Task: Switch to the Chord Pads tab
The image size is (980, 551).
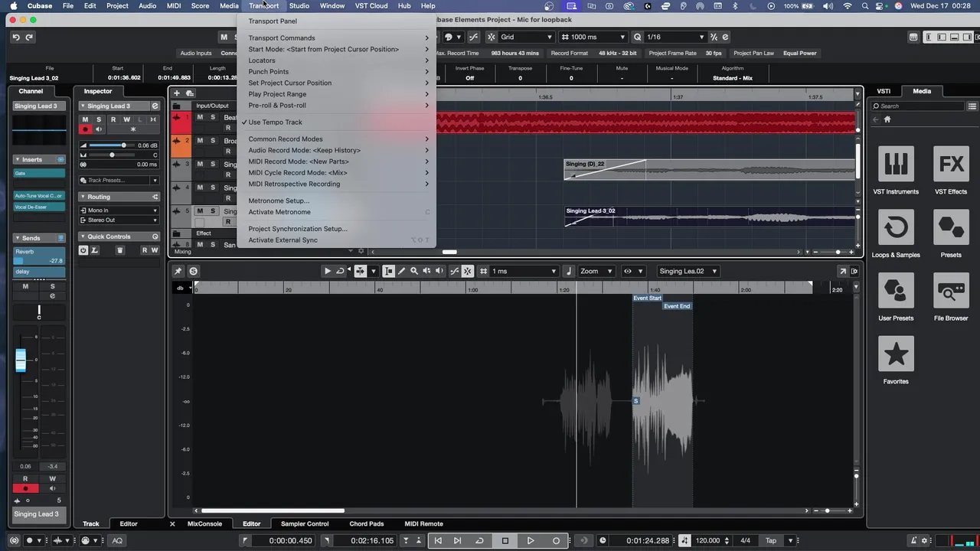Action: [367, 523]
